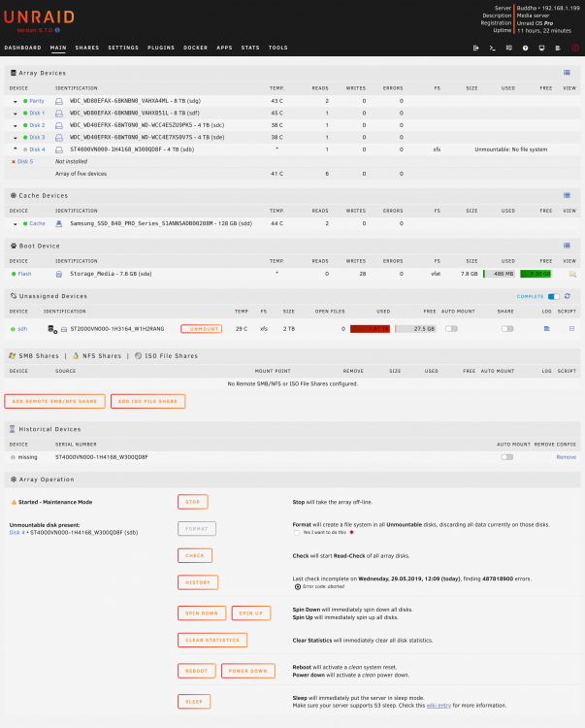Open the Stats tab
The image size is (585, 728).
point(250,48)
